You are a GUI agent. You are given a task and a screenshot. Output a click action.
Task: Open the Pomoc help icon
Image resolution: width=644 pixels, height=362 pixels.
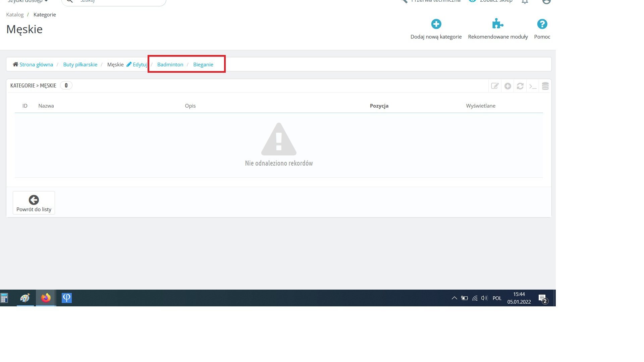[542, 24]
